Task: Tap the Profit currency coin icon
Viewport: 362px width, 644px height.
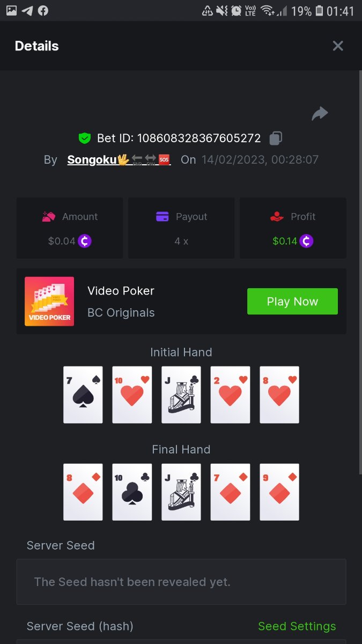Action: pyautogui.click(x=306, y=241)
